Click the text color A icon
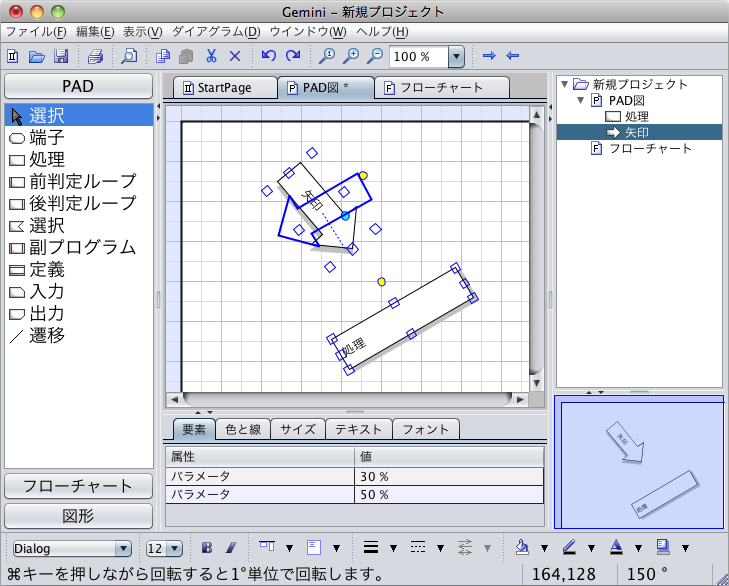The width and height of the screenshot is (729, 586). (x=616, y=547)
